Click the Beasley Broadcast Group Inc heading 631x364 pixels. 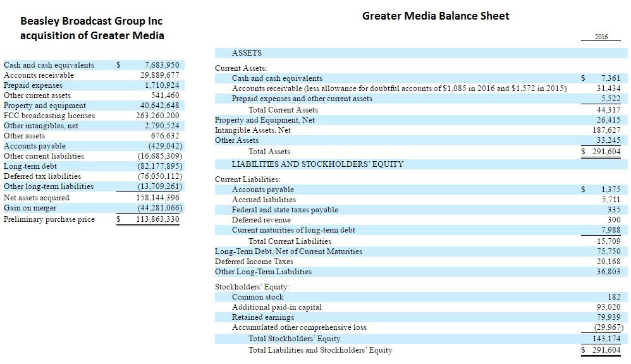point(91,21)
